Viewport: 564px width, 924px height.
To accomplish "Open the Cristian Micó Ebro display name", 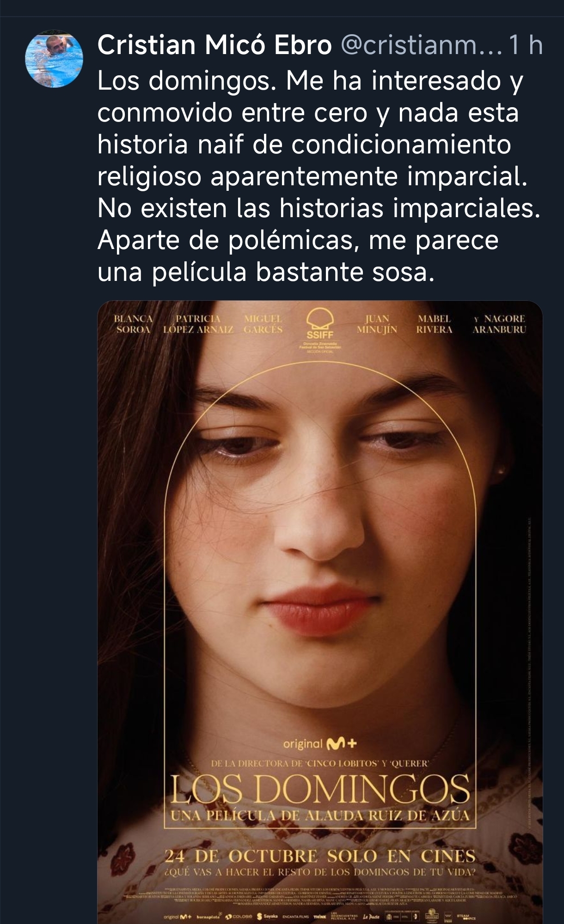I will (215, 45).
